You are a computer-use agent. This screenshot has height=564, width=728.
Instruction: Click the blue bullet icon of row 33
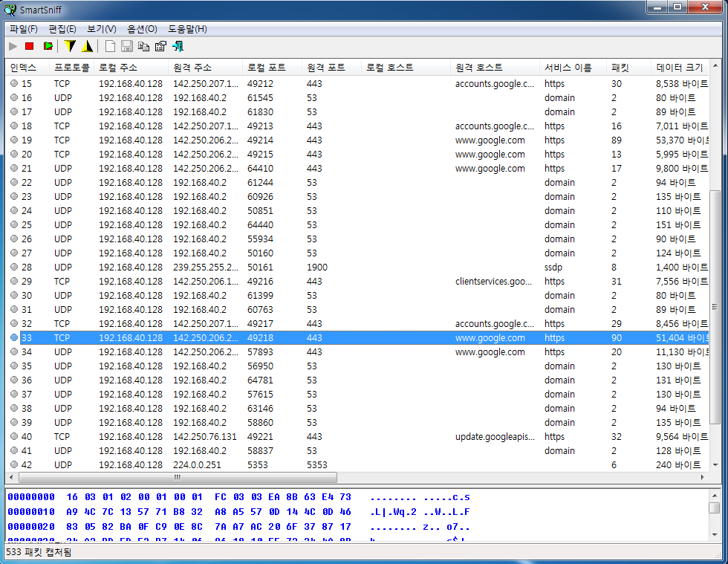[x=14, y=337]
